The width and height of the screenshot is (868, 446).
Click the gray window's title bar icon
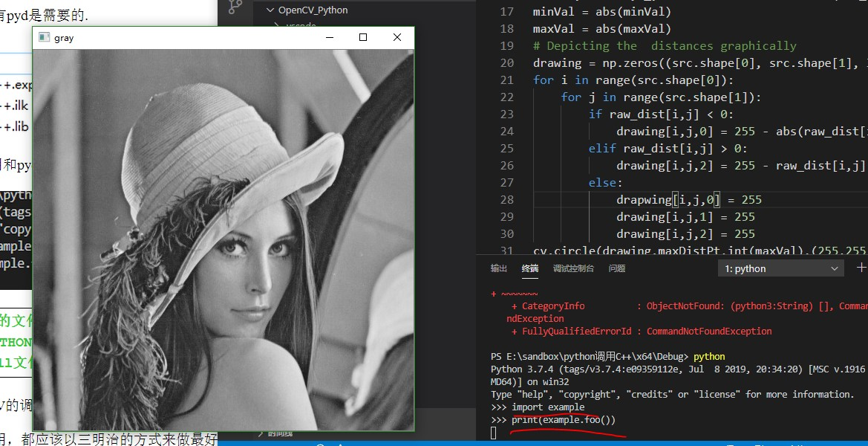click(43, 38)
